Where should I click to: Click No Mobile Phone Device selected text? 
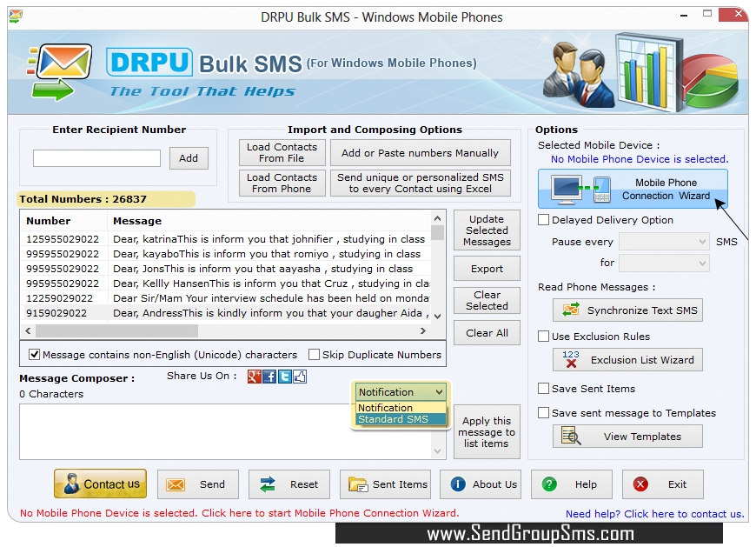click(x=640, y=159)
